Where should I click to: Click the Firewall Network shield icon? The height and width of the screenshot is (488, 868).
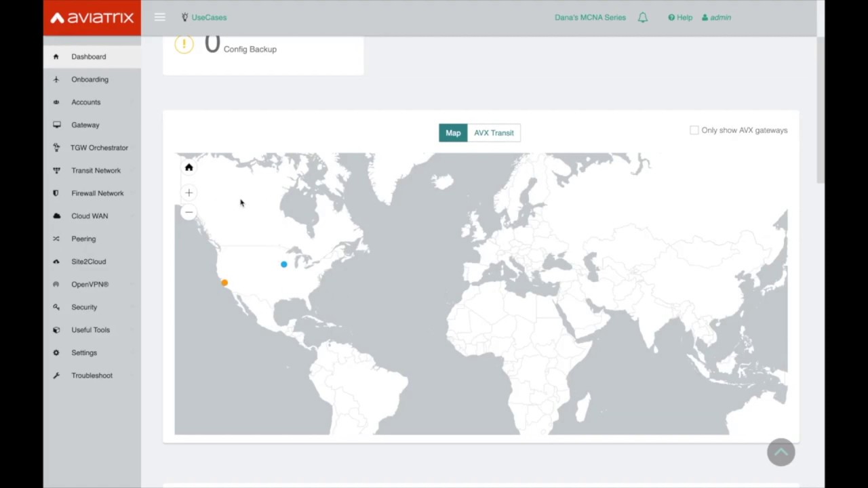(56, 193)
